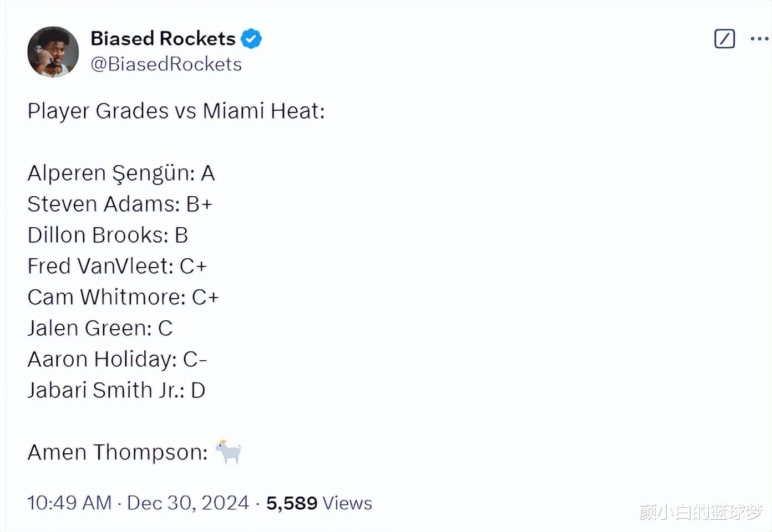Click the Player Grades vs Miami Heat heading
Viewport: 772px width, 532px height.
[176, 111]
